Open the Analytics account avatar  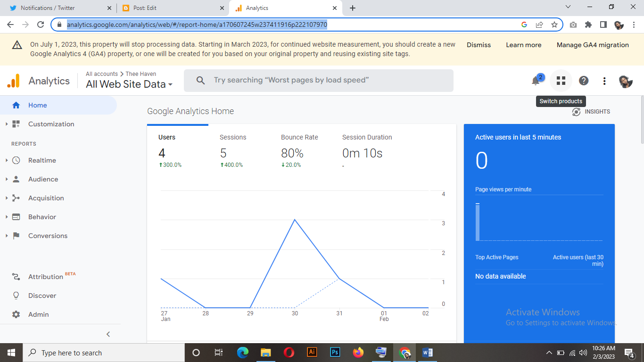626,81
